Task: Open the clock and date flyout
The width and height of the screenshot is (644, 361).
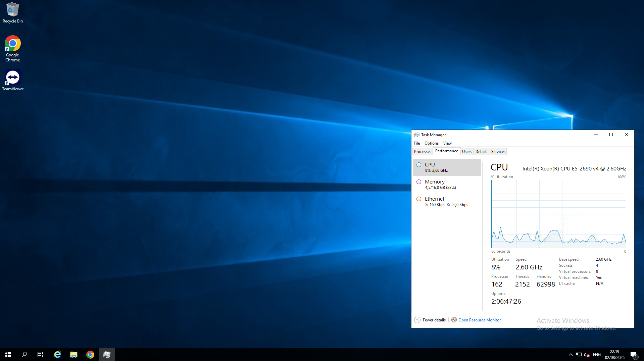Action: point(615,354)
